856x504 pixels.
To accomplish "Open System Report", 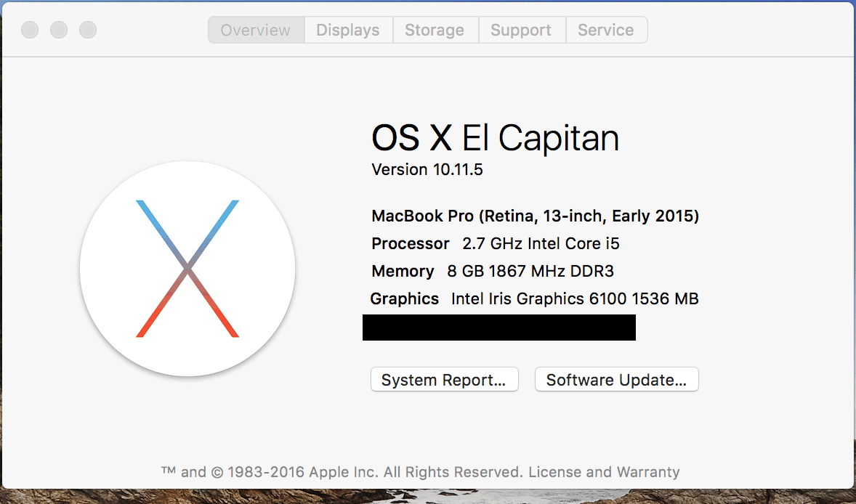I will click(x=444, y=380).
